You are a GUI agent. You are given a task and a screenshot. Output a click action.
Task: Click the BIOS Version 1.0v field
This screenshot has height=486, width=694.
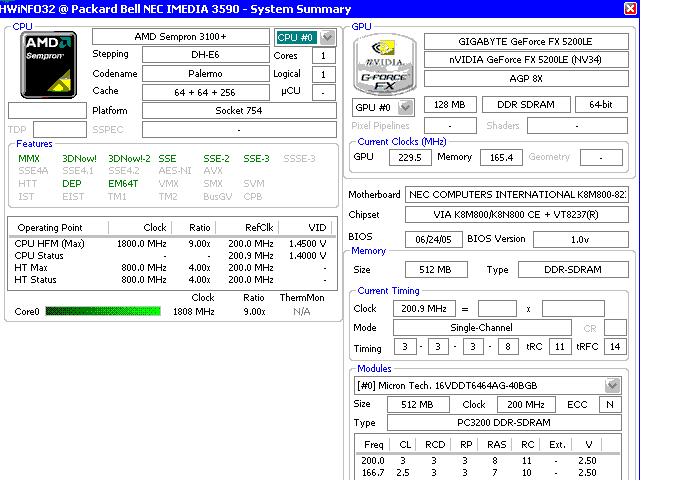pyautogui.click(x=580, y=239)
